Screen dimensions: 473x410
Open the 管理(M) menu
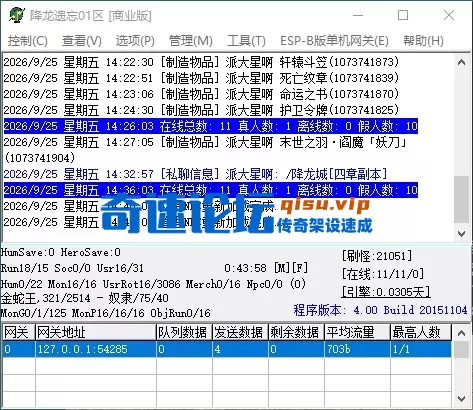tap(191, 41)
